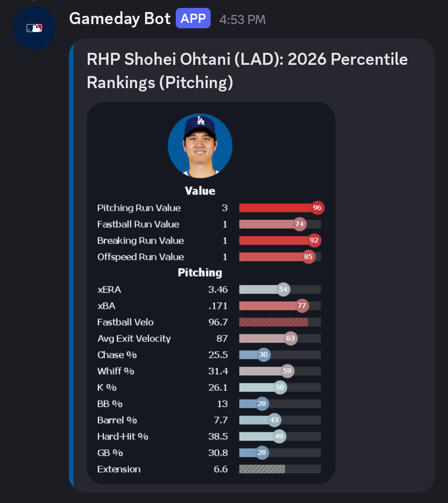Viewport: 448px width, 503px height.
Task: Click the striped Extension percentile bar
Action: 262,469
